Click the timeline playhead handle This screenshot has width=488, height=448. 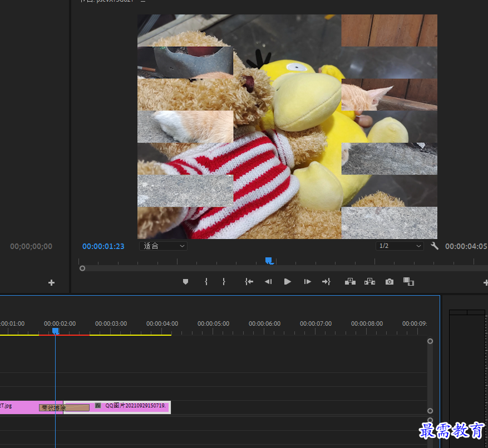pyautogui.click(x=56, y=331)
